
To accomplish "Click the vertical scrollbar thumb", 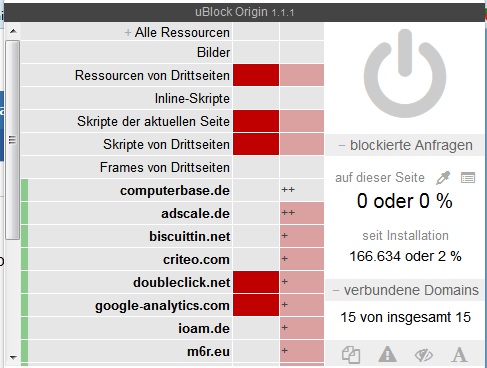I will click(12, 140).
